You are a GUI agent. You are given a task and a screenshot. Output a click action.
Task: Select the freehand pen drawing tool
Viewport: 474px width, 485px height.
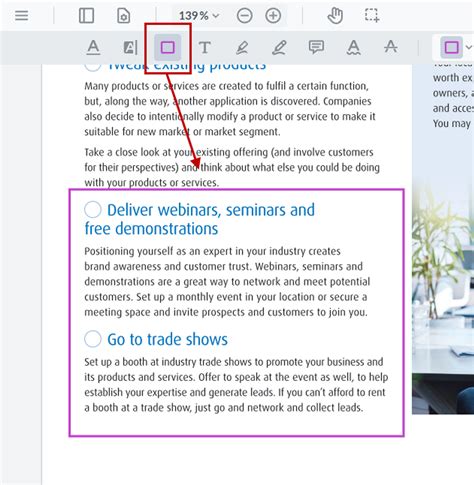[x=279, y=47]
